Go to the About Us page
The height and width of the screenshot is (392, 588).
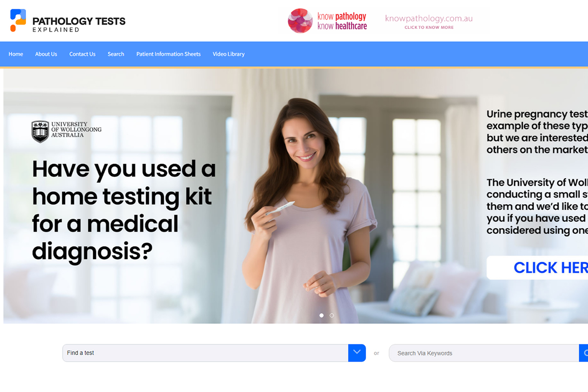pyautogui.click(x=46, y=54)
